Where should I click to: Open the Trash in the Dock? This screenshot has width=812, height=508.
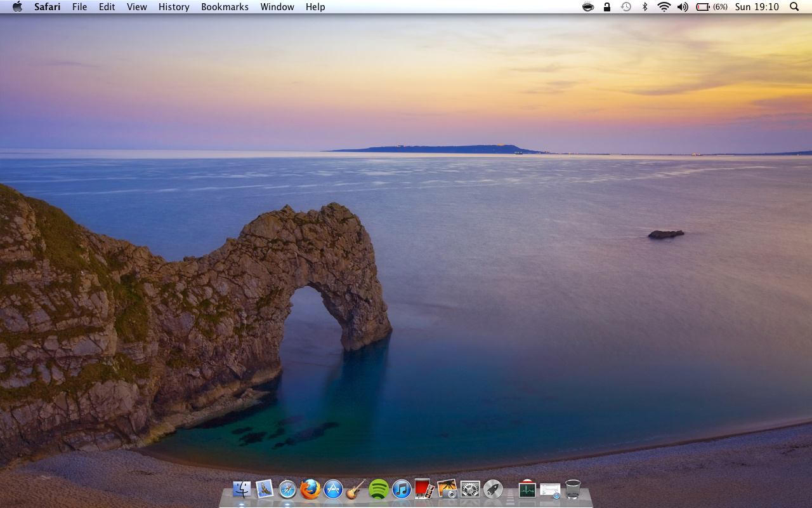point(573,489)
